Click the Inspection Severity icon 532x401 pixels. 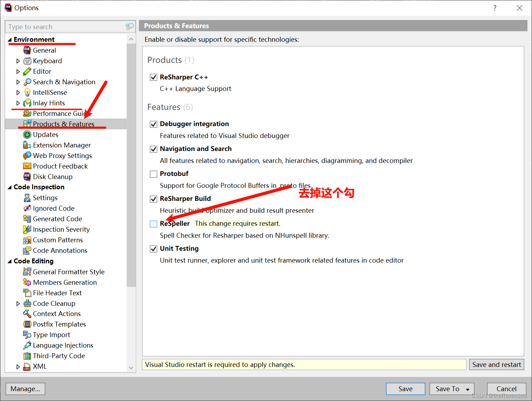[x=27, y=229]
